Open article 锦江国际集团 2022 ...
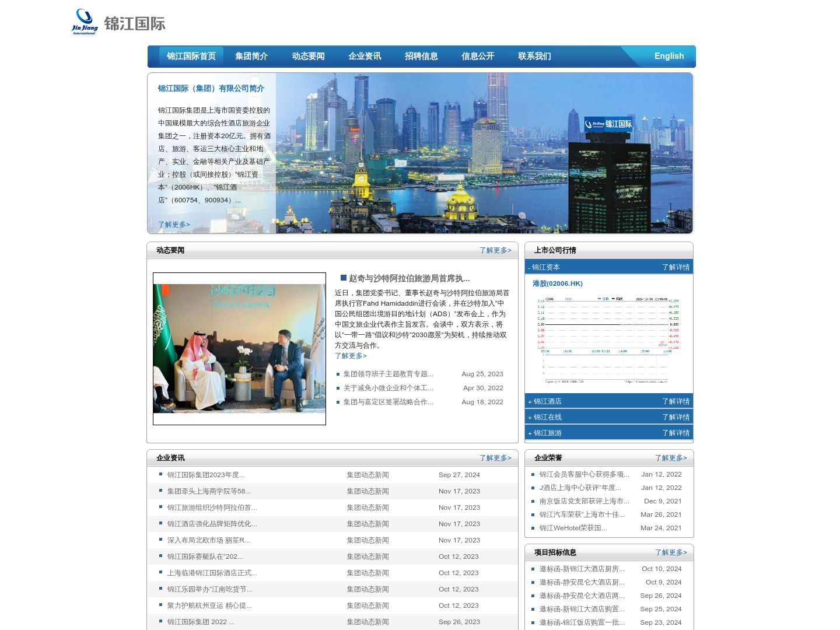Viewport: 840px width, 630px height. [x=201, y=622]
